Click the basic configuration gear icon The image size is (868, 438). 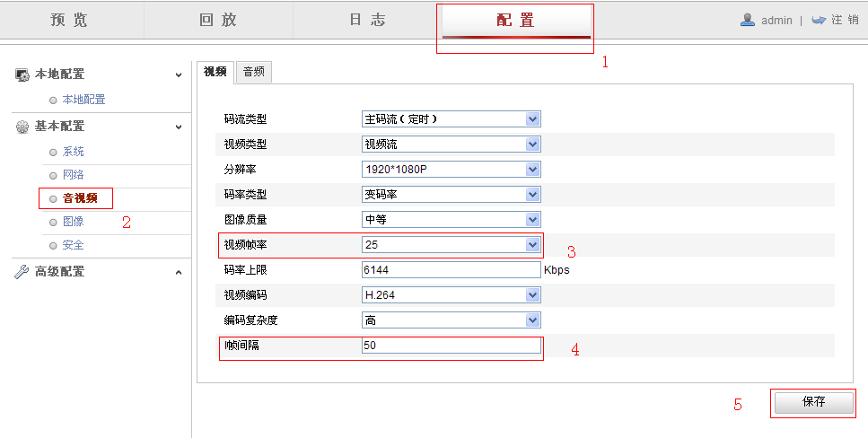pyautogui.click(x=22, y=127)
